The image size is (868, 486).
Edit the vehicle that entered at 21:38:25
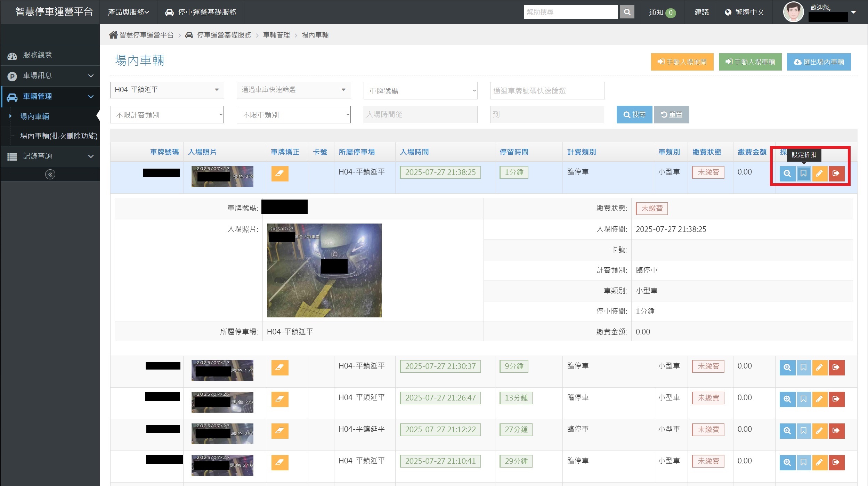pos(819,173)
